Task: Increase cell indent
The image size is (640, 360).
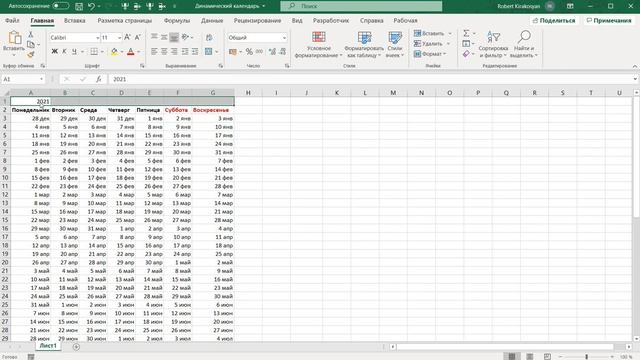Action: tap(195, 52)
